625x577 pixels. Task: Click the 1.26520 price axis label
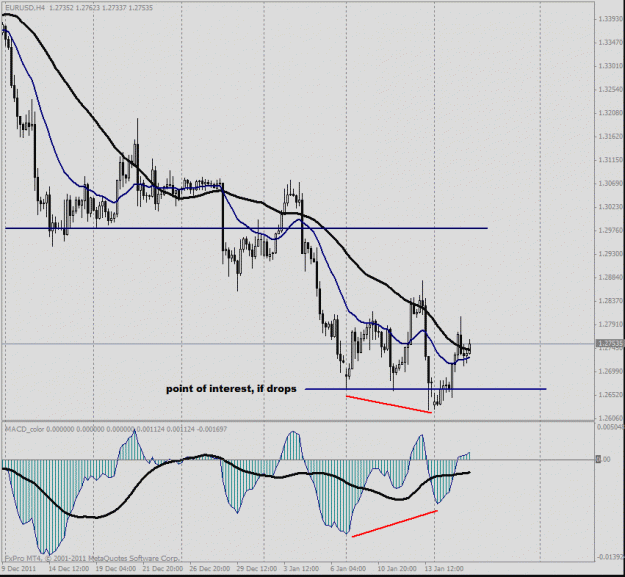pos(611,395)
